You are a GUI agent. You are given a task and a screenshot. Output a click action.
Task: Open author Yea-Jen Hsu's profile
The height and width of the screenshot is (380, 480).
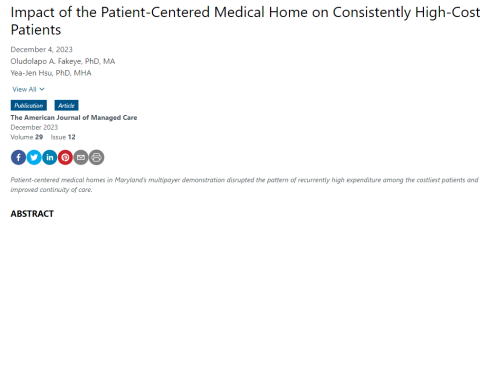(51, 73)
